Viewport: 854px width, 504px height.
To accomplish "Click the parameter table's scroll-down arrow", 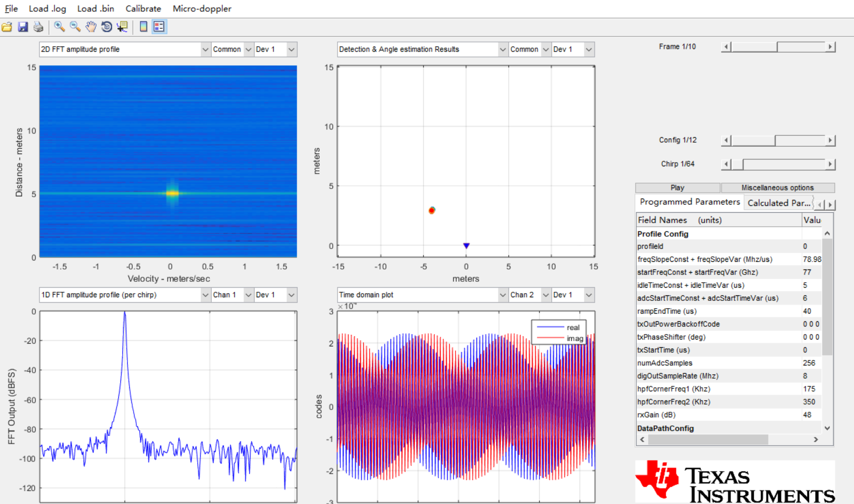I will [827, 428].
